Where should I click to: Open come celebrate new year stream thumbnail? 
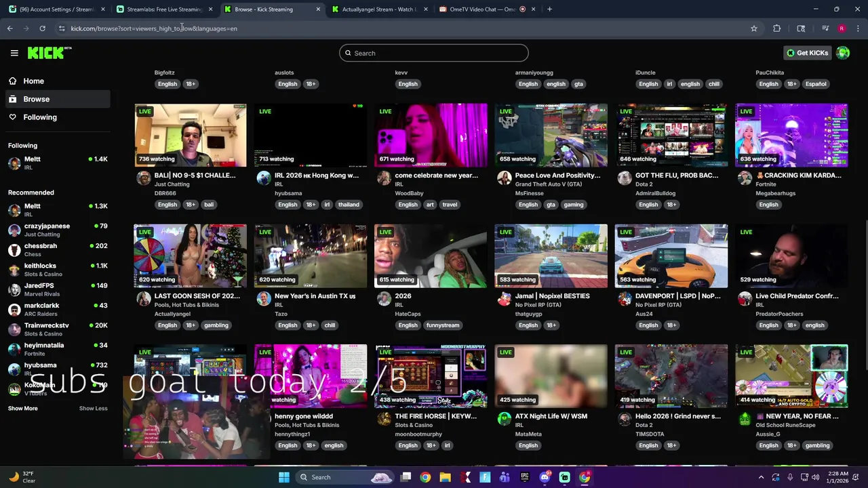431,135
